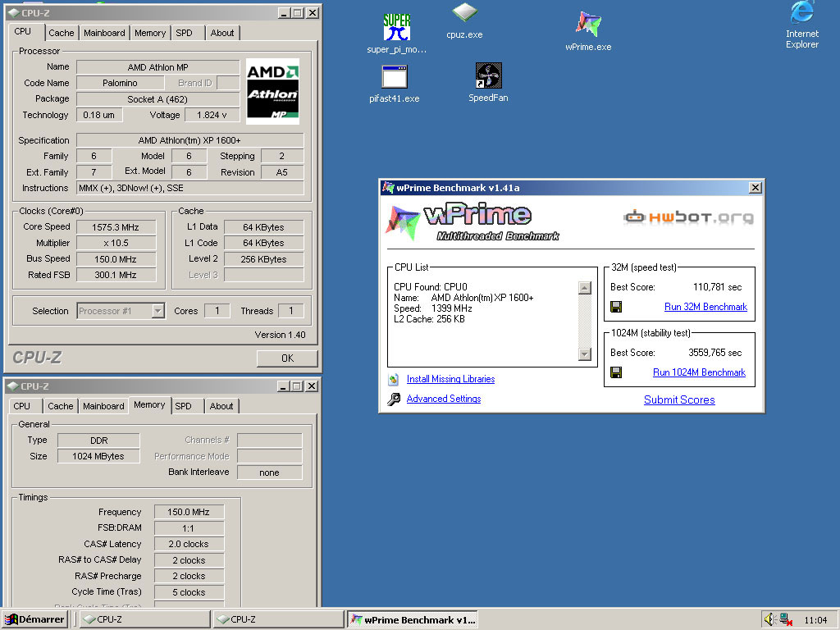
Task: Click the Multiplier value x 10.5
Action: [x=116, y=243]
